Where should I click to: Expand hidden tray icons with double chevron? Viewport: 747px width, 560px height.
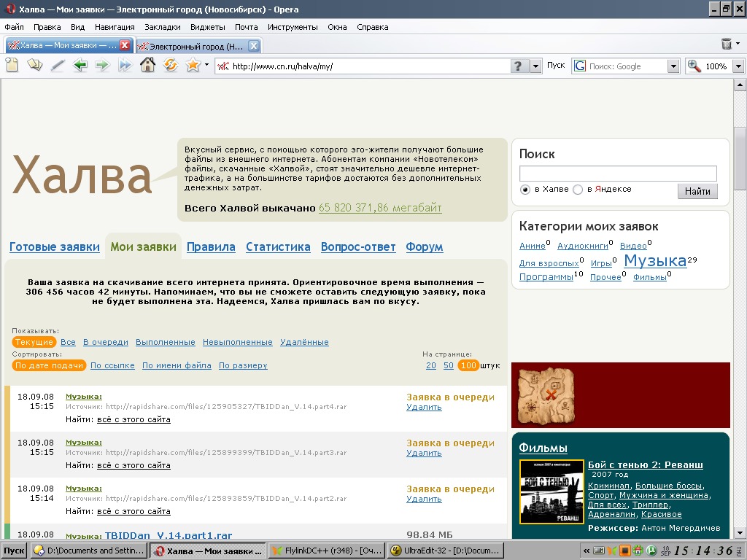(587, 551)
